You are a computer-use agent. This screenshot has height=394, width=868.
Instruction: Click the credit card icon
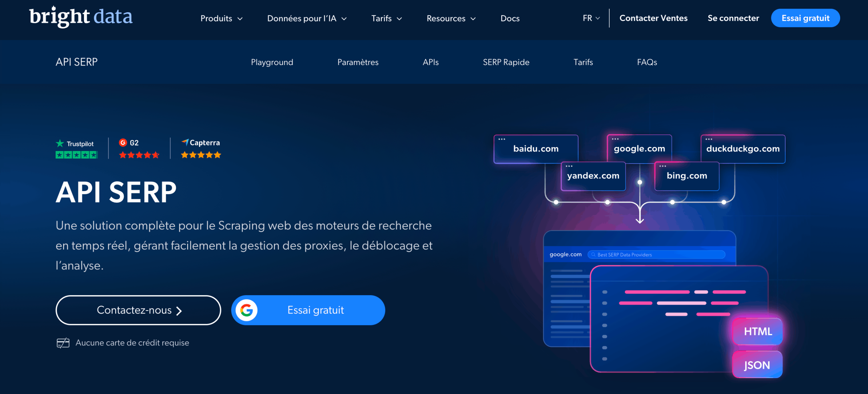pos(63,343)
